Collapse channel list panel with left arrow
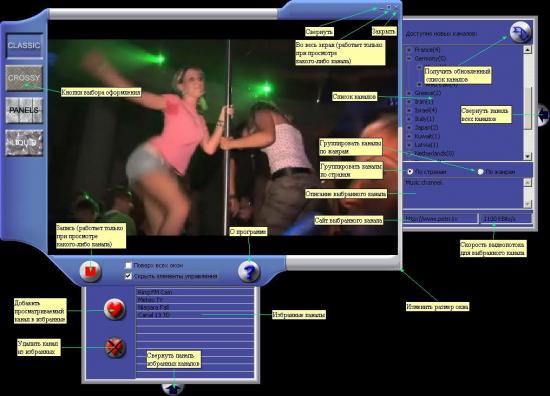 (x=543, y=115)
